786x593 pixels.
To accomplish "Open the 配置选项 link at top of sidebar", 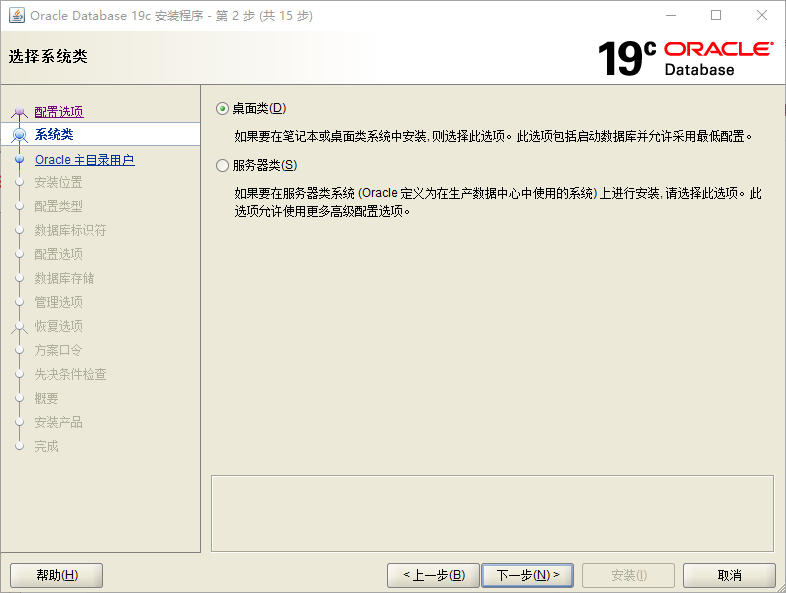I will 59,111.
